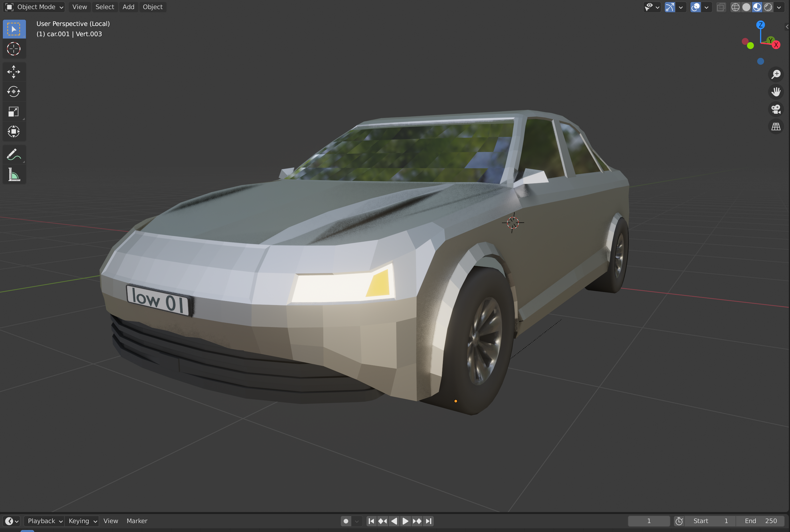Click the negative Z blue gizmo dot

[760, 61]
